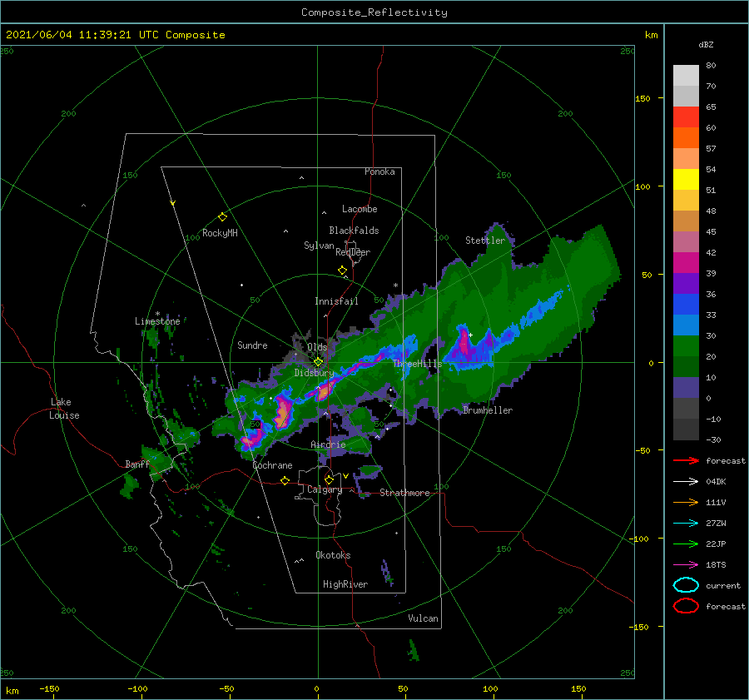Click the red forecast arrow legend icon
Image resolution: width=749 pixels, height=700 pixels.
coord(686,460)
